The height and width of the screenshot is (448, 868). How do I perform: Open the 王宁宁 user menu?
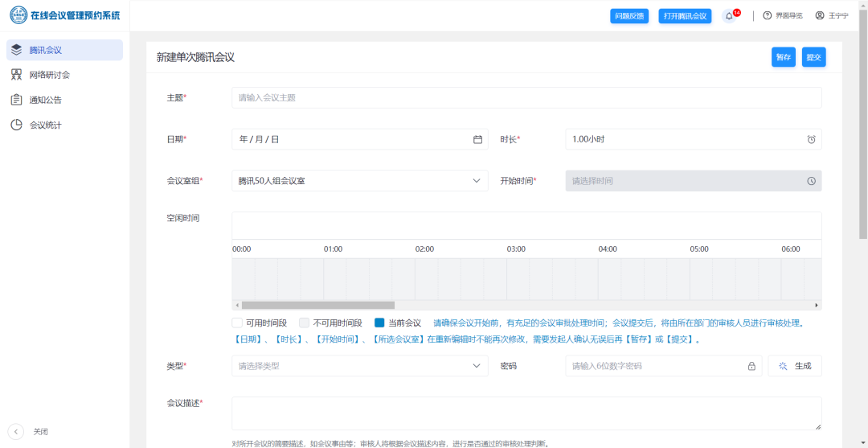(832, 15)
